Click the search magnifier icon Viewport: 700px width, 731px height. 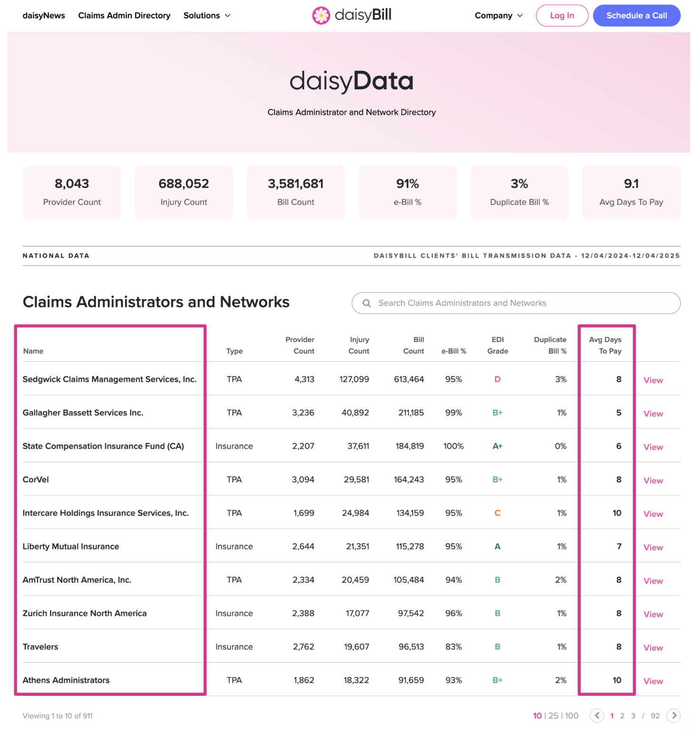(367, 303)
